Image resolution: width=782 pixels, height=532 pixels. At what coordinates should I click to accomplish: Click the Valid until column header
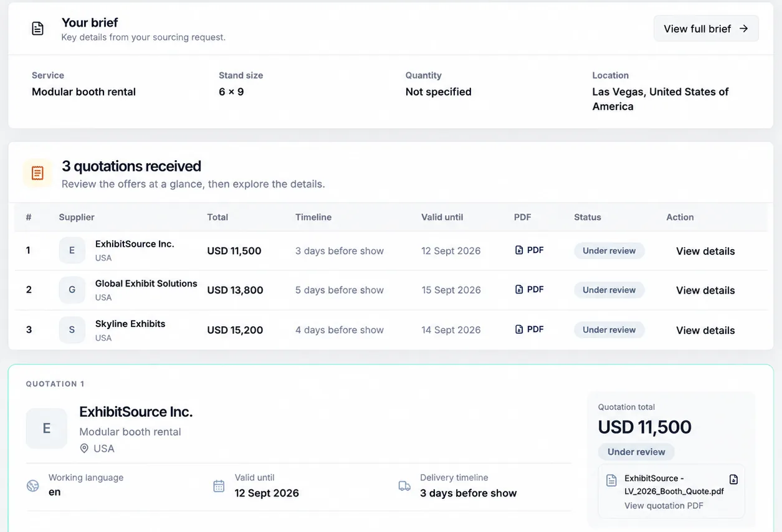point(442,217)
